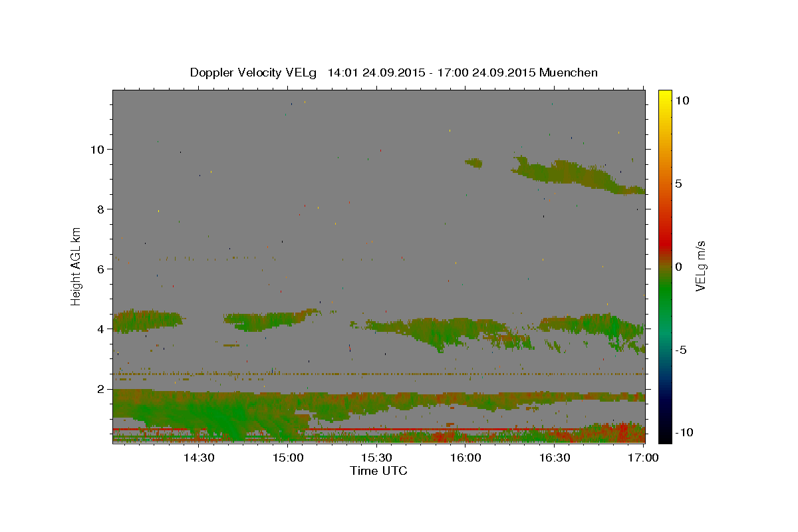Click the 17:00 time tick label

(x=644, y=458)
